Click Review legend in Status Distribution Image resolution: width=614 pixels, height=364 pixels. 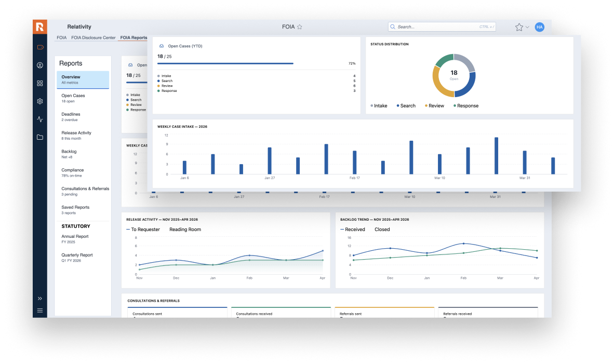coord(434,106)
